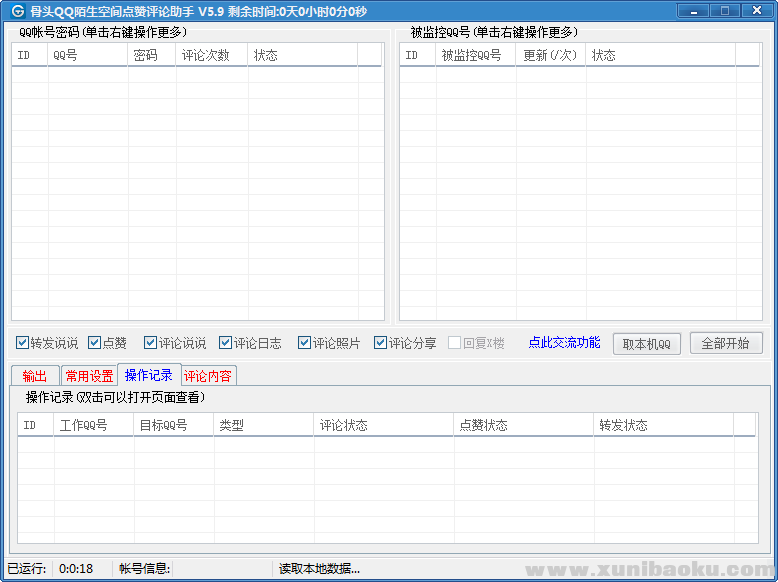
Task: Click the app logo icon in title bar
Action: [x=16, y=10]
